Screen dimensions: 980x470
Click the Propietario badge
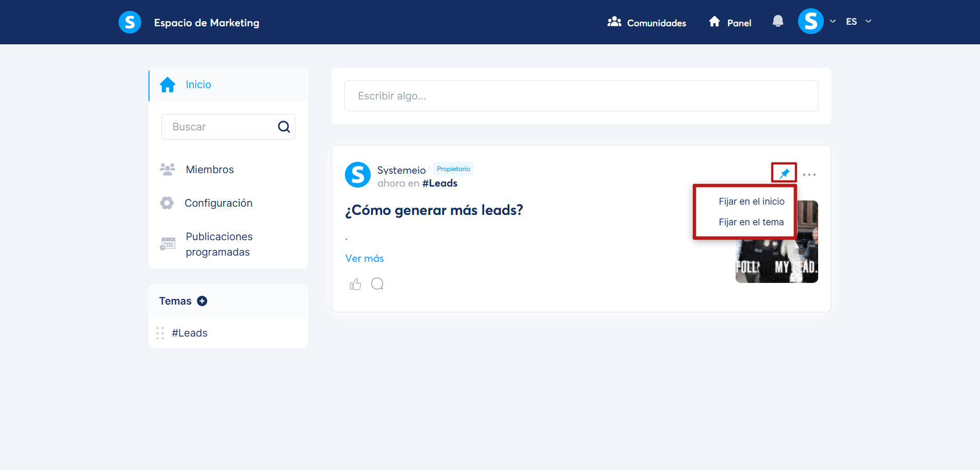(453, 169)
